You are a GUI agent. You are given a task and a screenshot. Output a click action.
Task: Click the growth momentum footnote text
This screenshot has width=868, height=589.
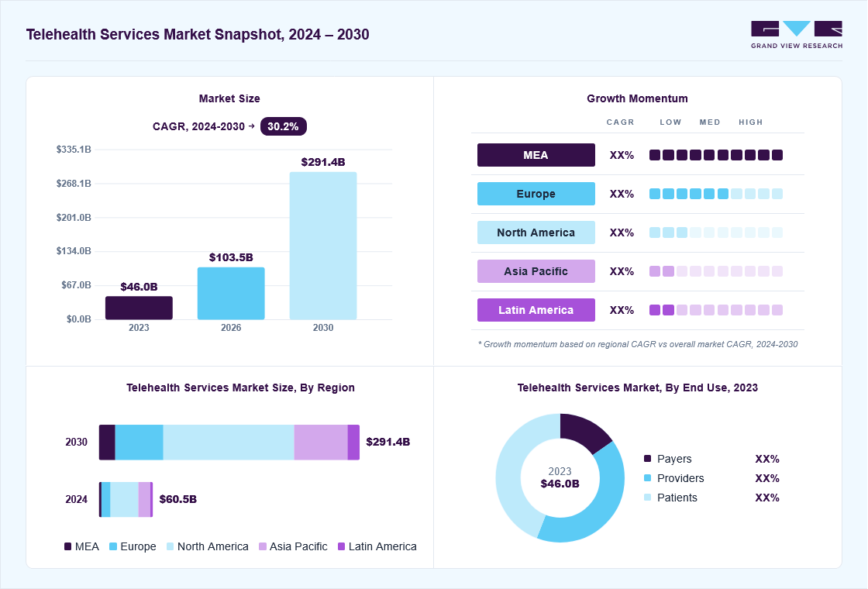638,344
